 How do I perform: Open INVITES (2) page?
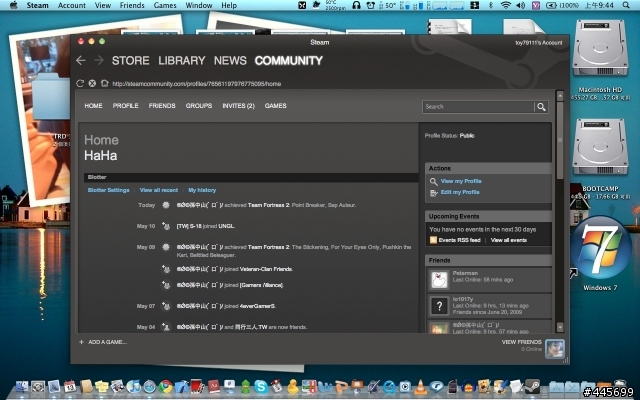click(x=238, y=106)
